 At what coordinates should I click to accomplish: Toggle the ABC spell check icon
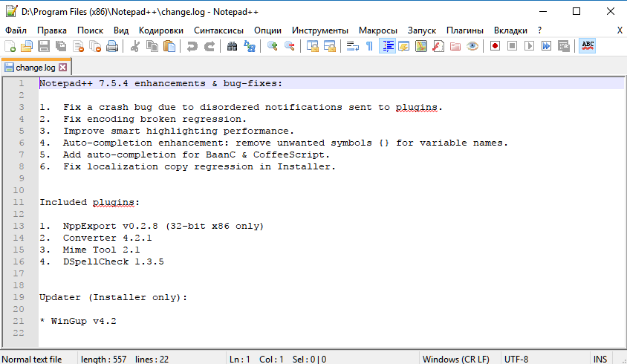click(588, 46)
